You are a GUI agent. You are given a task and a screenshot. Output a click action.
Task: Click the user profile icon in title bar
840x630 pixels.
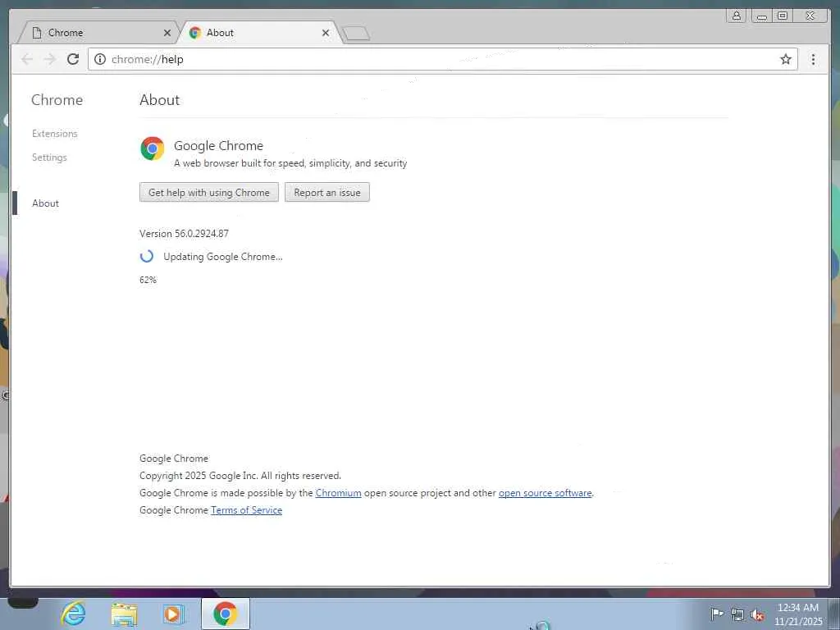pos(737,16)
